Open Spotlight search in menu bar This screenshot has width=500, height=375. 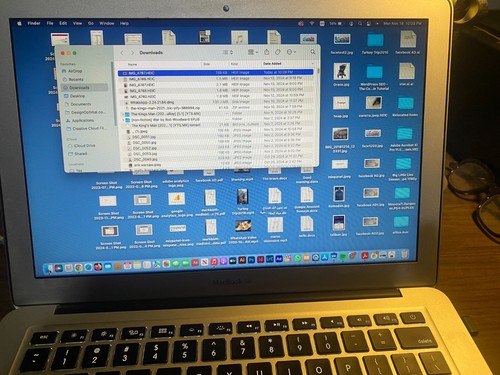360,24
